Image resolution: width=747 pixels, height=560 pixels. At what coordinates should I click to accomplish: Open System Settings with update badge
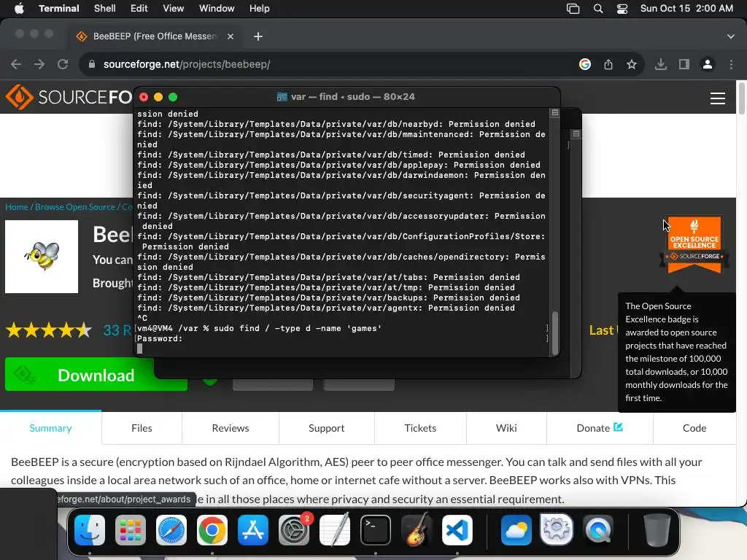click(x=294, y=530)
